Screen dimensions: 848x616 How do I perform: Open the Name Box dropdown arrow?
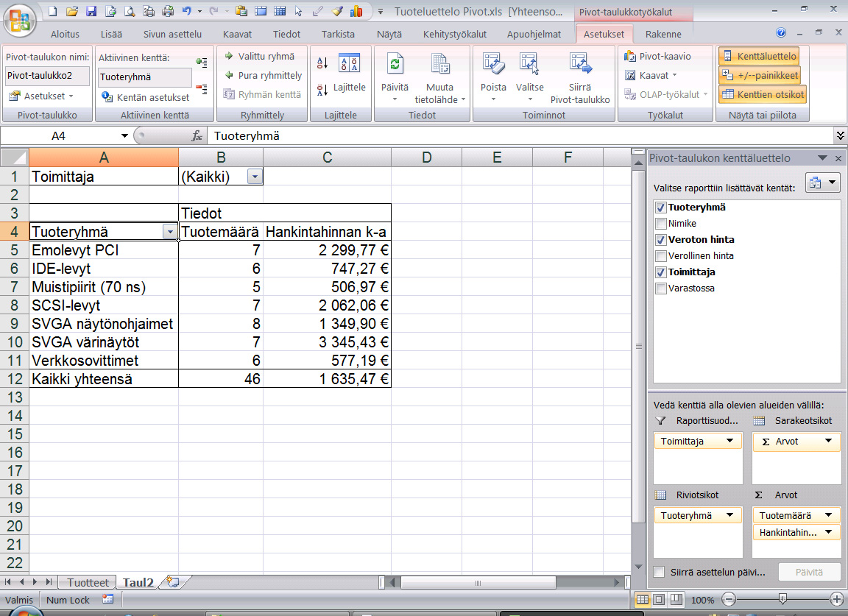point(124,135)
